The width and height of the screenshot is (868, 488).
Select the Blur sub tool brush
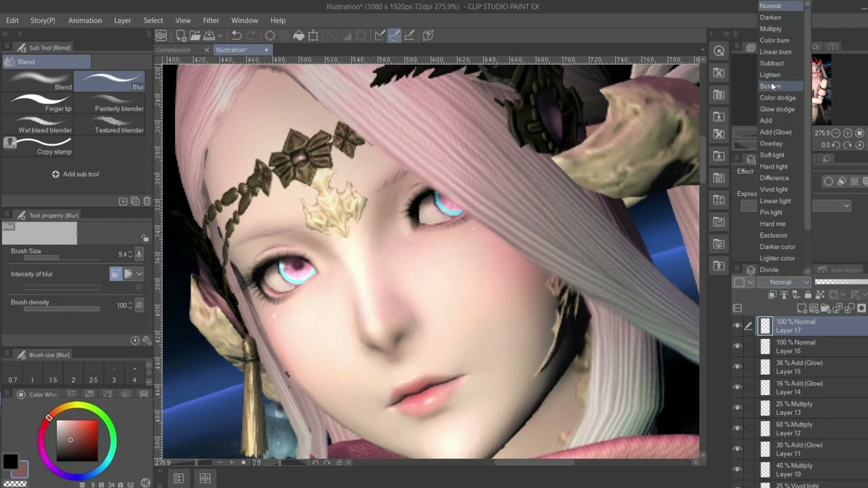tap(109, 81)
